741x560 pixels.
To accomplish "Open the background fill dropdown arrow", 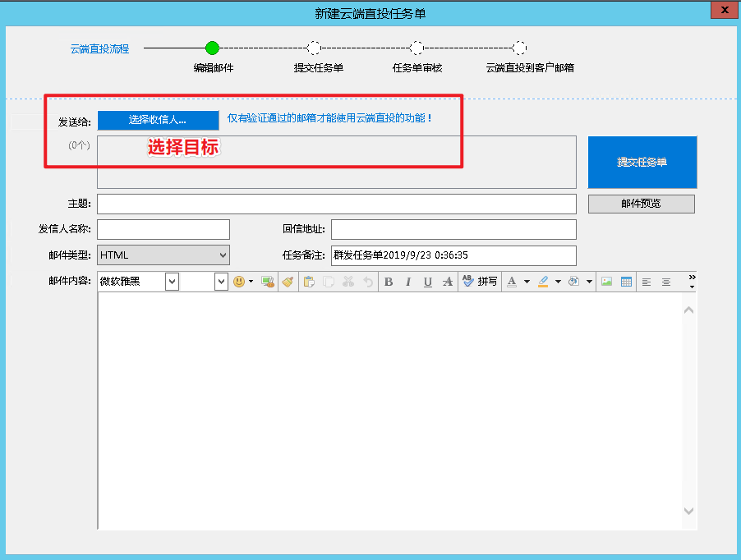I will [x=589, y=282].
